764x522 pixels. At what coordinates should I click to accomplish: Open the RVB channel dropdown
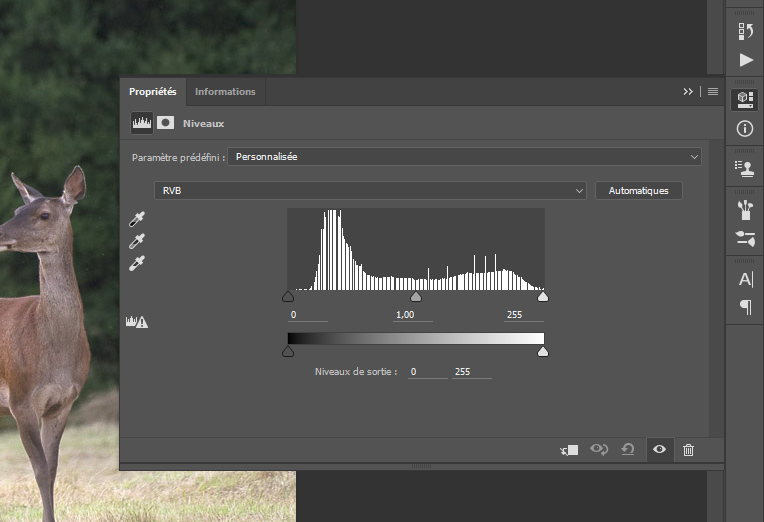click(370, 191)
